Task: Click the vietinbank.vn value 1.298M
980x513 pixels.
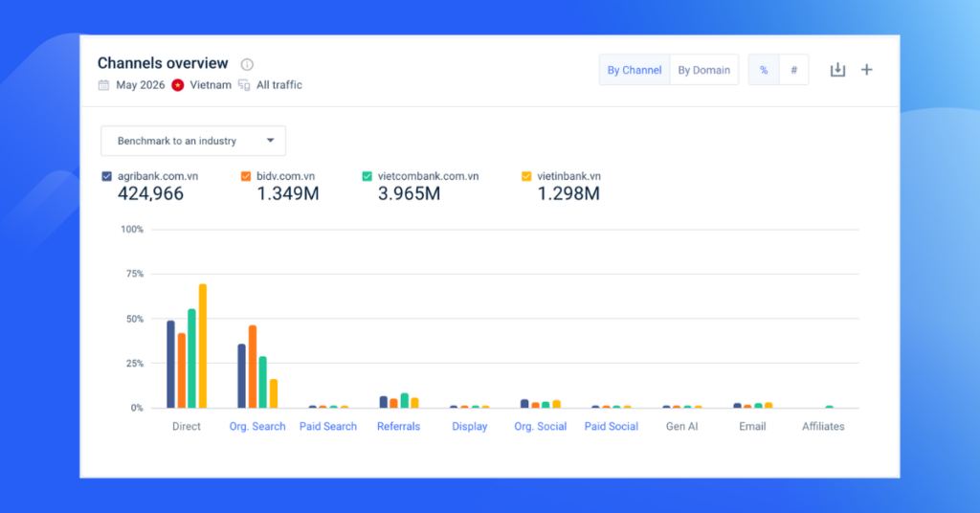Action: click(568, 193)
